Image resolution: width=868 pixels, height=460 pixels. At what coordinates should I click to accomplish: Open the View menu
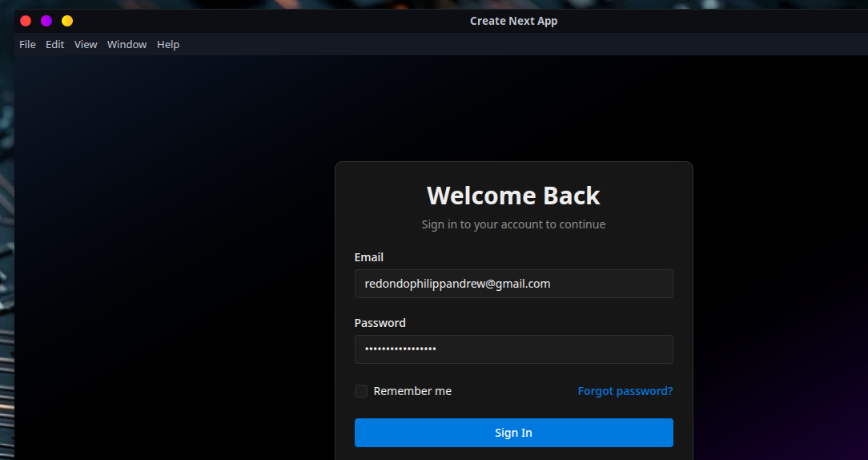[86, 44]
